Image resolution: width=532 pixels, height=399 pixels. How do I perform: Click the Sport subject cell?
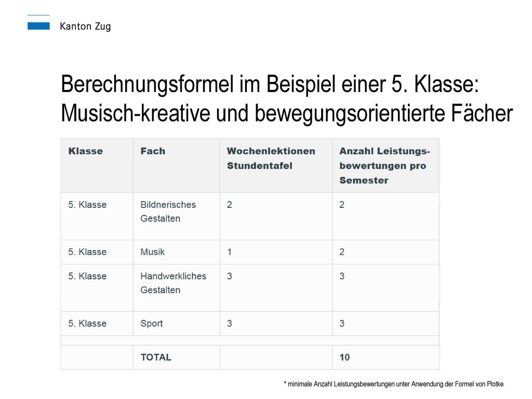pyautogui.click(x=152, y=323)
